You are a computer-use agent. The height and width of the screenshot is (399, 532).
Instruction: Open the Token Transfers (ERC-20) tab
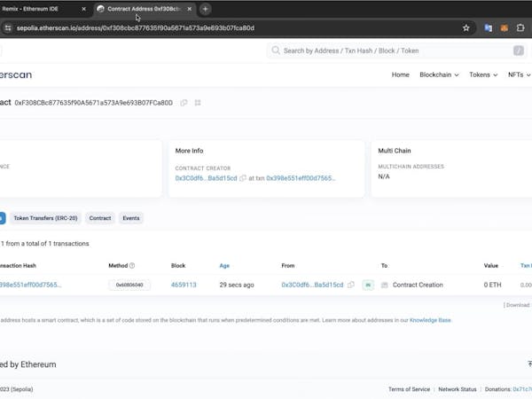point(45,218)
